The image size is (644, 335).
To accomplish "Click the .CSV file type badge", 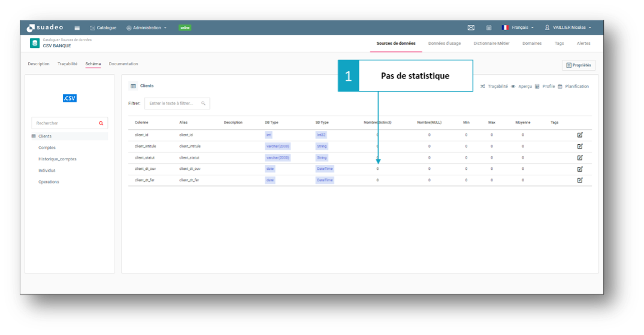I will 69,98.
